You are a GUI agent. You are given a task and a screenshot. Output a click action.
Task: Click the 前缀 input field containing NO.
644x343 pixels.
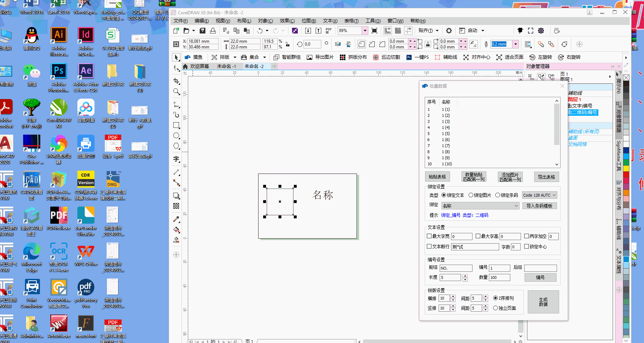click(456, 268)
